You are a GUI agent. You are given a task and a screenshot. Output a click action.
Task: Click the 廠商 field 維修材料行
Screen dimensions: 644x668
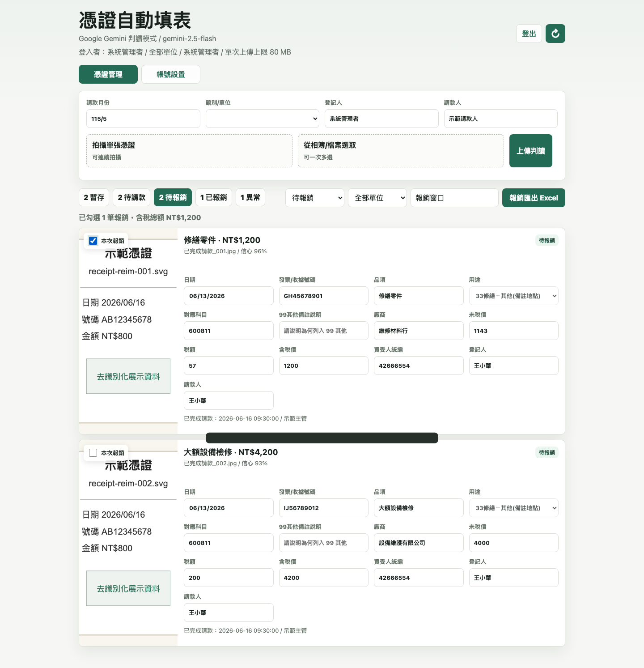pyautogui.click(x=419, y=331)
